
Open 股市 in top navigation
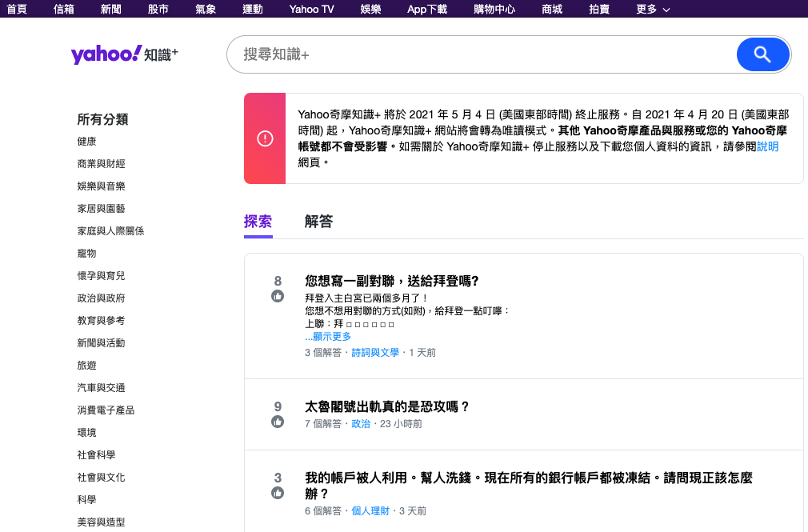click(x=158, y=10)
